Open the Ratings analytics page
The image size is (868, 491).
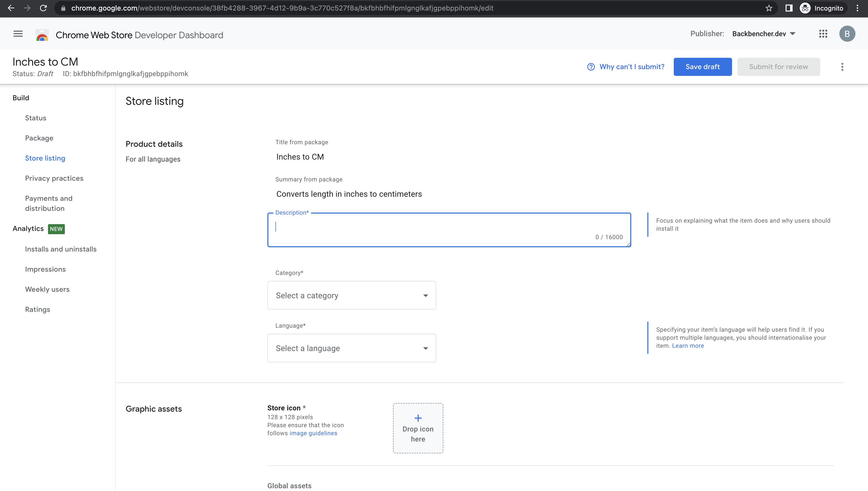(x=37, y=309)
